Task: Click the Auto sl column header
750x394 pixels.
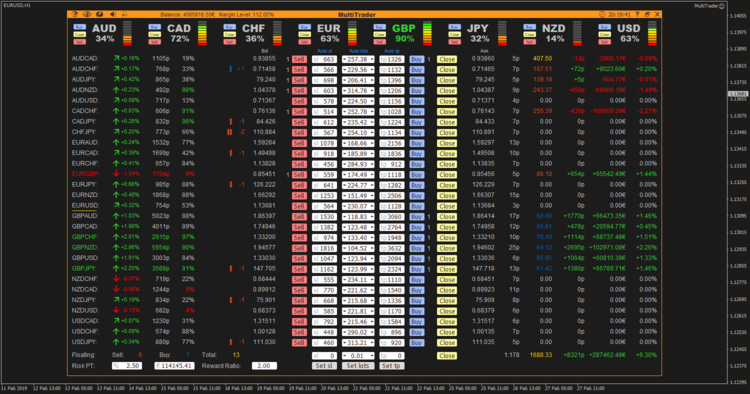Action: 325,51
